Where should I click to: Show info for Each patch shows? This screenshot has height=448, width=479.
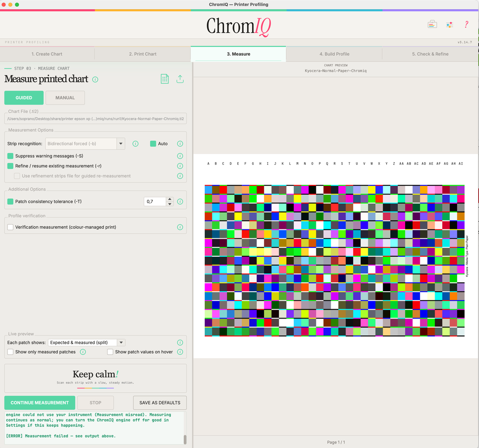180,343
